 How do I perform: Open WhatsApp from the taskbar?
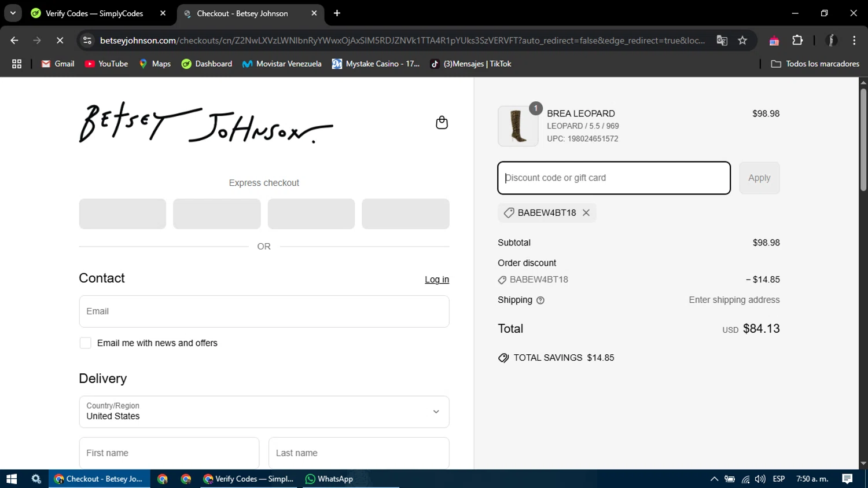(x=329, y=479)
